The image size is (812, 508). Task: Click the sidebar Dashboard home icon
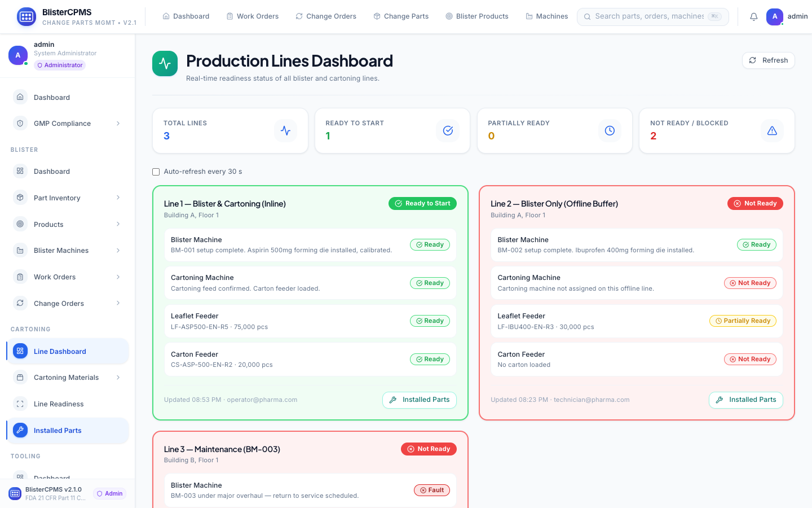(20, 97)
